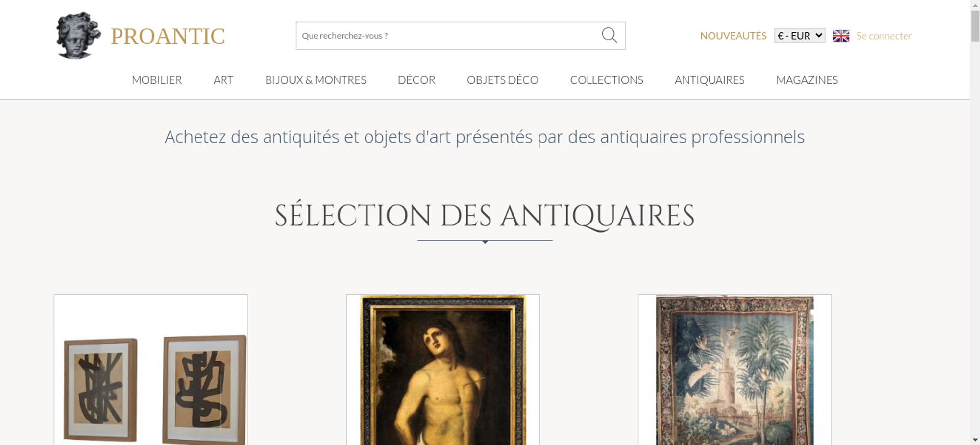Click the magnifying glass search icon
Image resolution: width=980 pixels, height=445 pixels.
pos(609,35)
